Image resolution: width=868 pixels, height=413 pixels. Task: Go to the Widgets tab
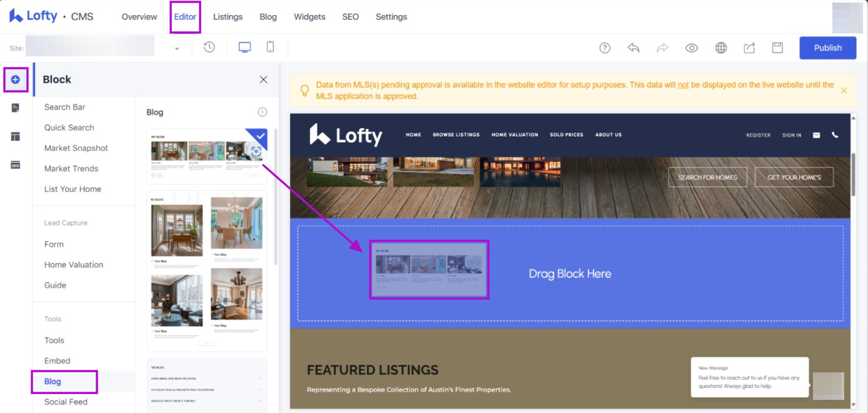click(x=310, y=17)
